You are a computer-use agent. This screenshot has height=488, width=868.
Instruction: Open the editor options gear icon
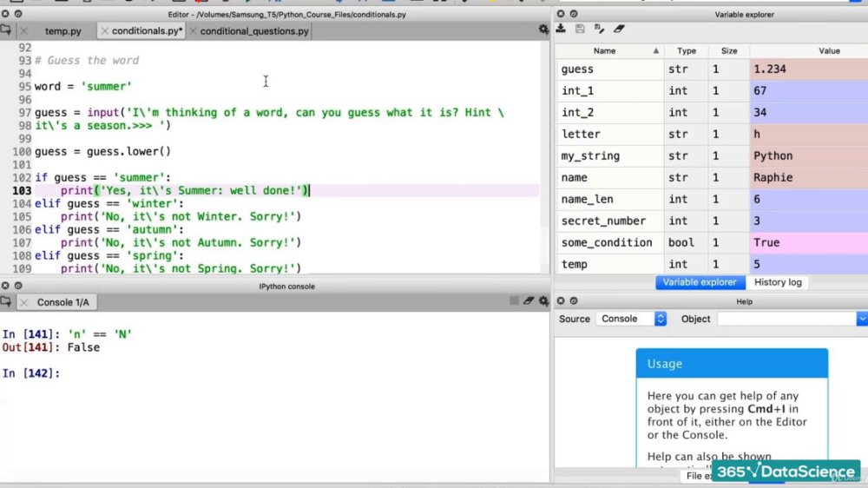(x=543, y=30)
